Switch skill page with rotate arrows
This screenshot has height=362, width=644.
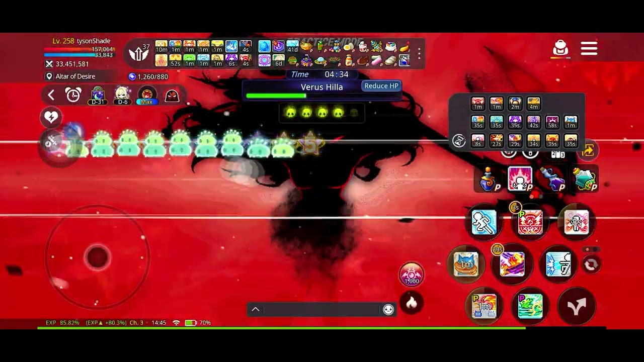point(591,264)
